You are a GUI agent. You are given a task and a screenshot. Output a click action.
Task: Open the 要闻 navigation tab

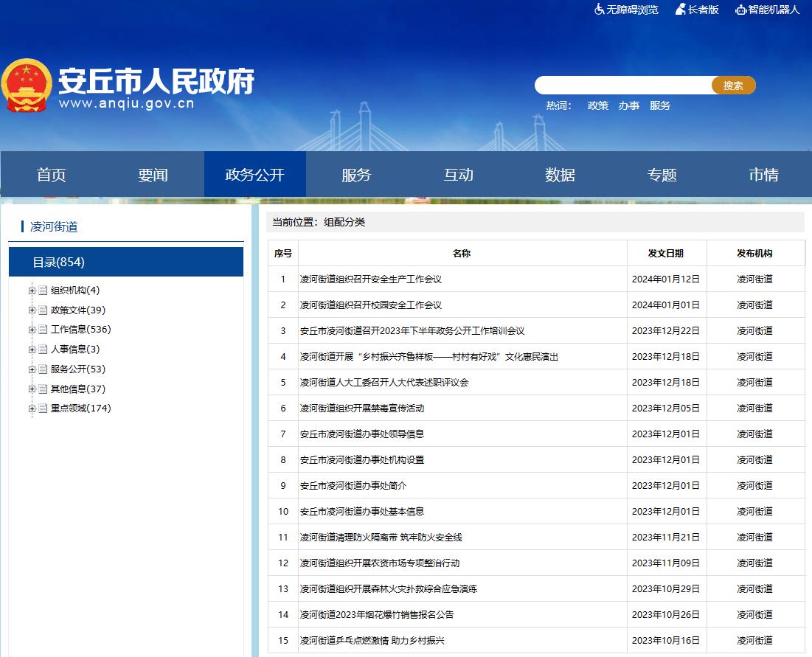153,175
